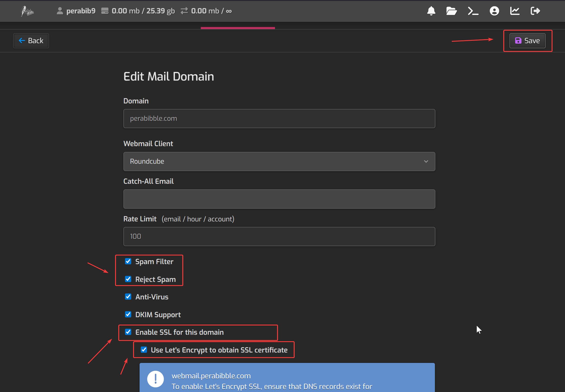Viewport: 565px width, 392px height.
Task: Open the file manager folder icon
Action: point(451,11)
